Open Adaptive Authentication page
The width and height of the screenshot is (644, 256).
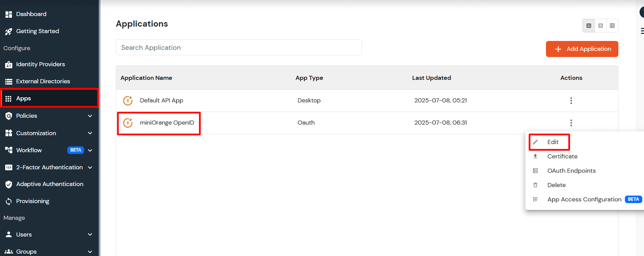click(50, 184)
